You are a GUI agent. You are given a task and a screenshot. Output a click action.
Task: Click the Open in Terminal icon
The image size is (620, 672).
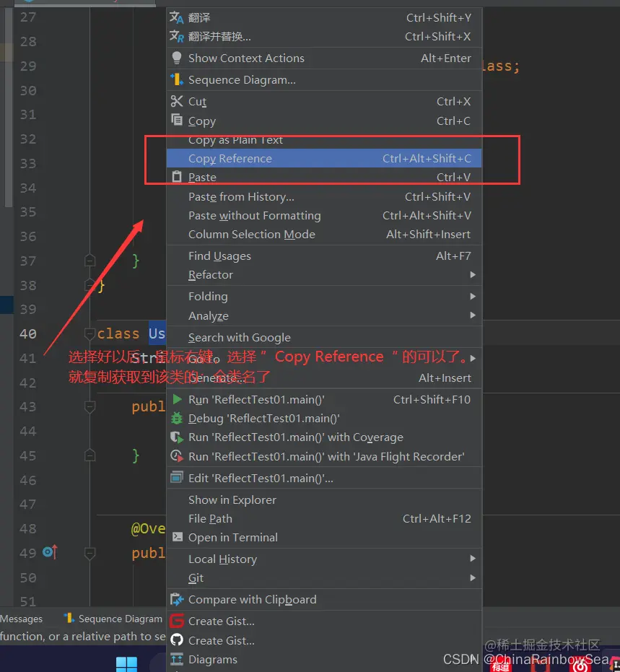tap(177, 537)
